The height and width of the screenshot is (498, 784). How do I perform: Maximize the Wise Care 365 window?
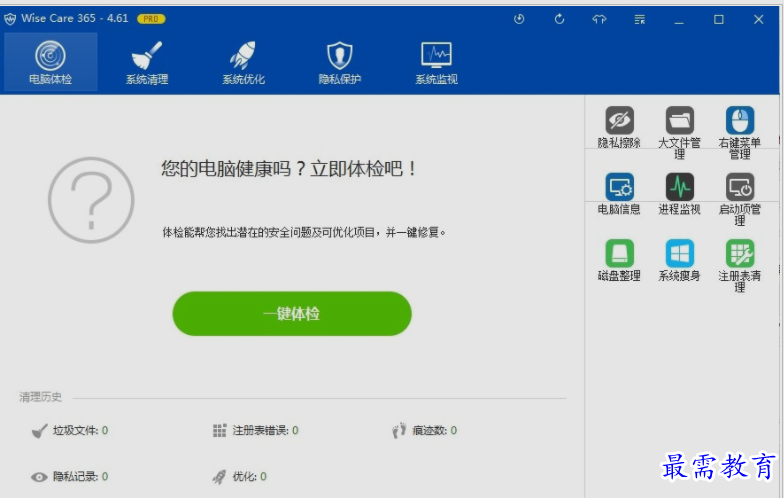click(x=718, y=20)
